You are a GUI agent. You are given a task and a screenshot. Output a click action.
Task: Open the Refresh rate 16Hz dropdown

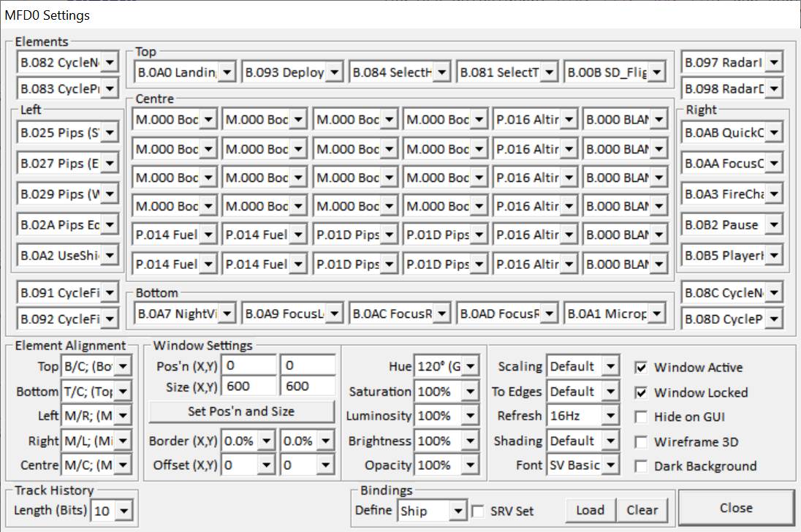(583, 416)
